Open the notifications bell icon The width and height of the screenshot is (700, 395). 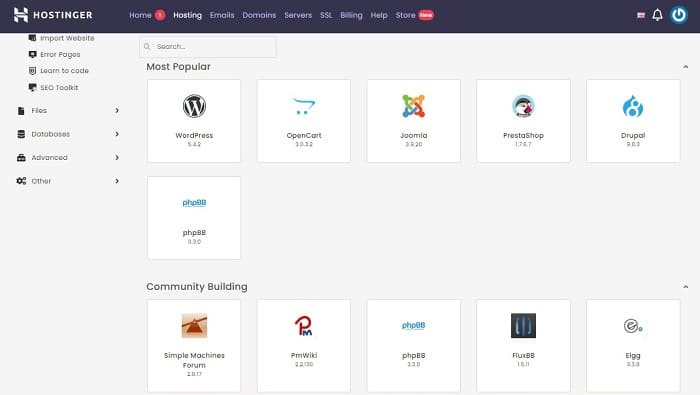tap(657, 15)
